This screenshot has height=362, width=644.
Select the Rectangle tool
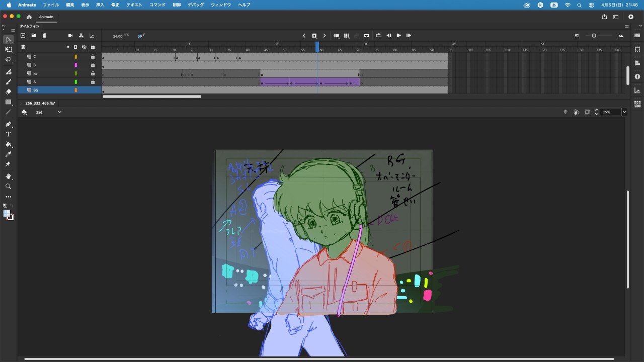pos(8,102)
